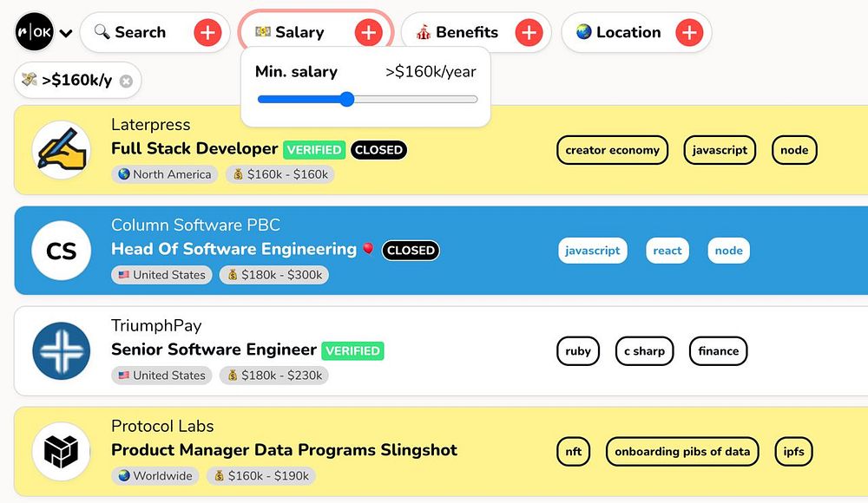
Task: Select the javascript tag on the Laterpress job
Action: 720,150
